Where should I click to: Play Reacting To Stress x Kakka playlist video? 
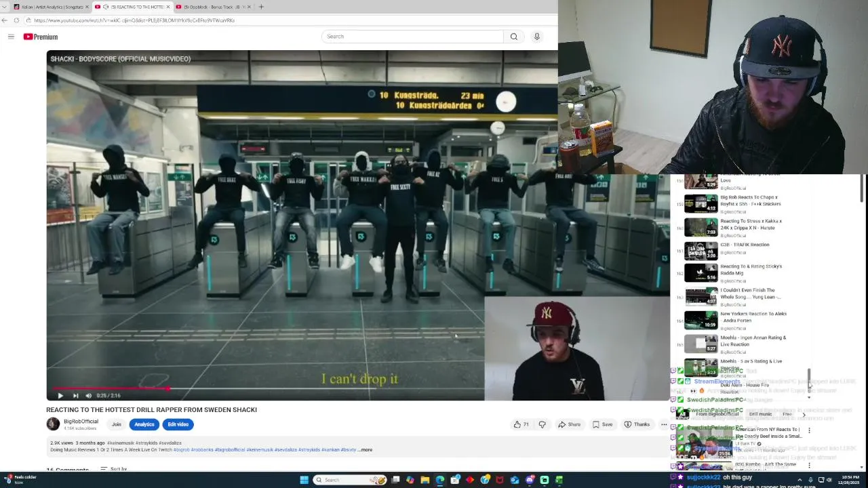pyautogui.click(x=734, y=227)
